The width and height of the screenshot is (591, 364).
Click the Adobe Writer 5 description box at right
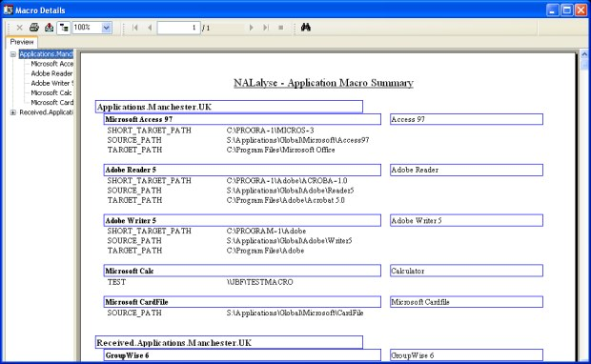click(467, 220)
